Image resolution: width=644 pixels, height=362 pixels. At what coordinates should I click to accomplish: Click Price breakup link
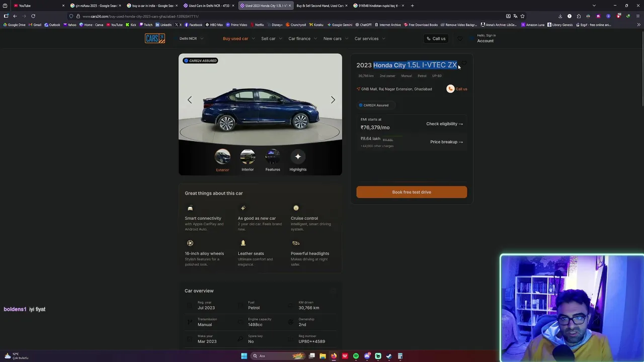pyautogui.click(x=446, y=142)
